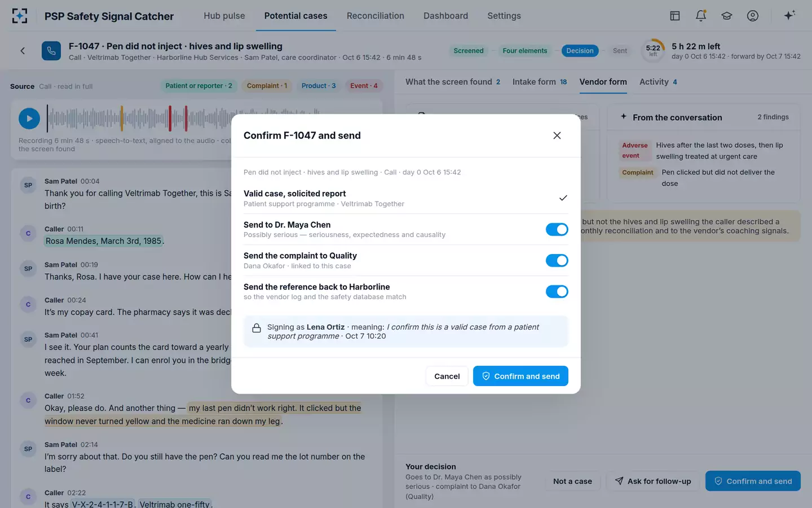Click the 5:22 countdown timer ring
The image size is (812, 508).
click(653, 50)
